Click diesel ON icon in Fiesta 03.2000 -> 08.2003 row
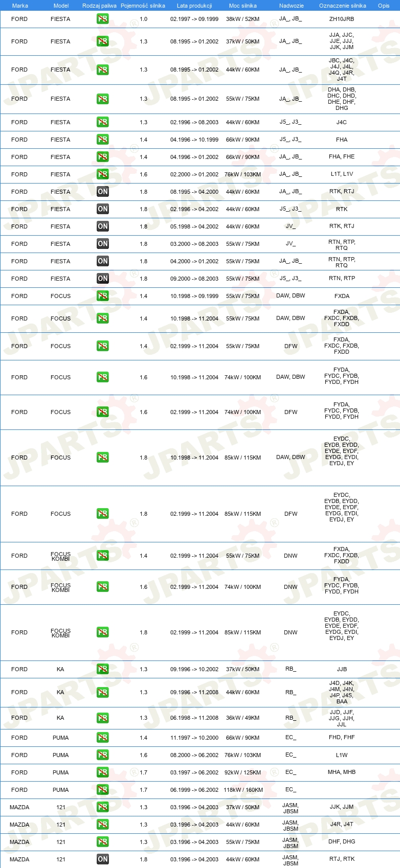This screenshot has height=868, width=400. coord(103,244)
